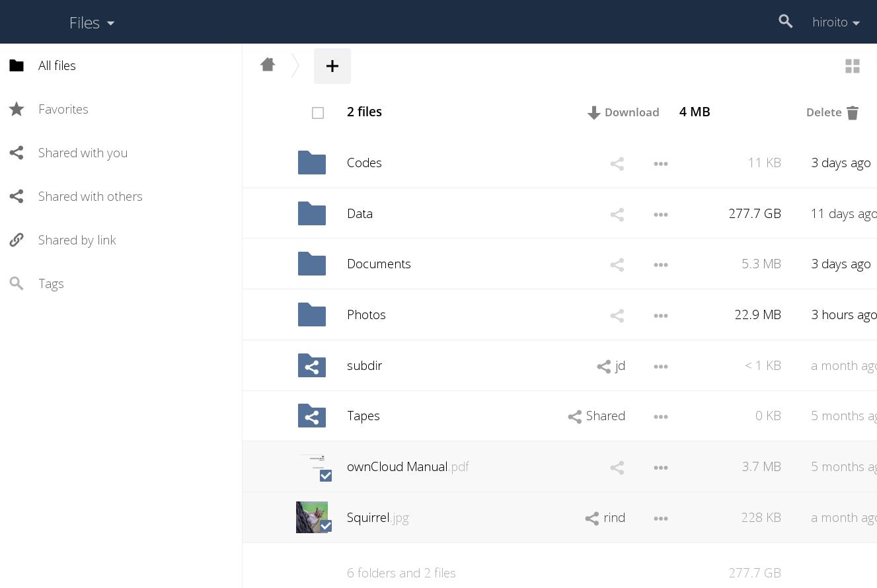
Task: Click share icon for Codes folder
Action: (x=617, y=164)
